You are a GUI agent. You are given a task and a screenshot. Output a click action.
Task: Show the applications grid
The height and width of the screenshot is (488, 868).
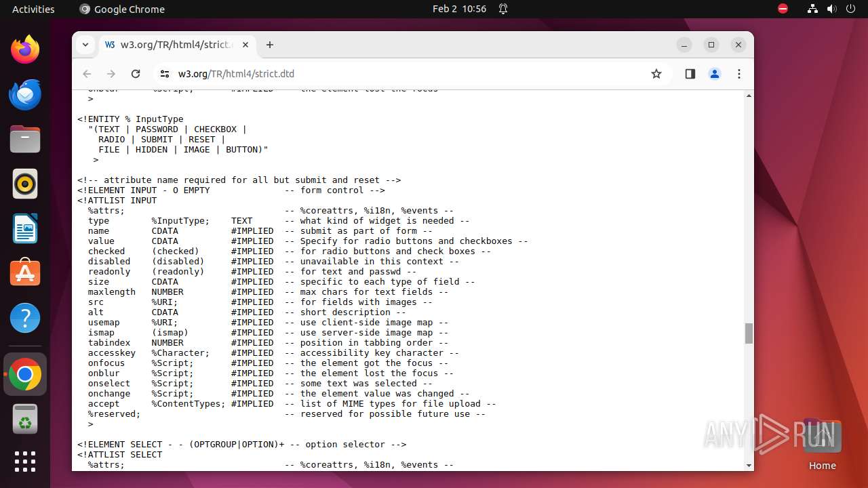pos(25,462)
